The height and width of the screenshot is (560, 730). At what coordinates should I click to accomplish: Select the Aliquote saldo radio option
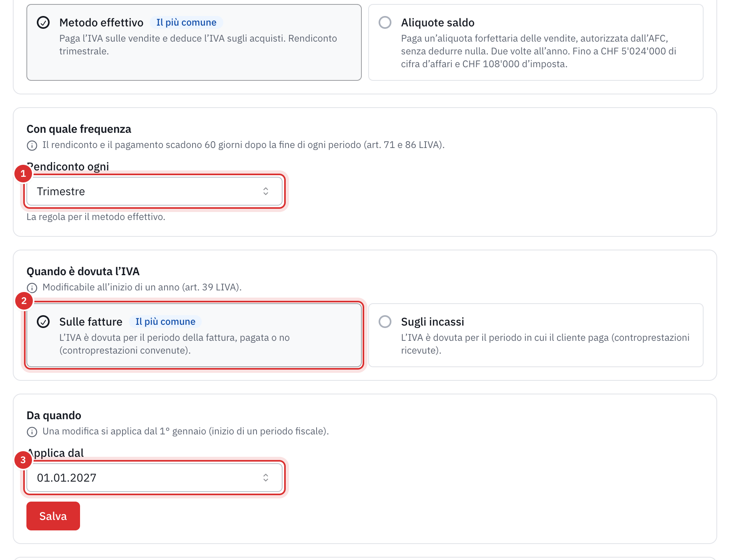[x=535, y=42]
